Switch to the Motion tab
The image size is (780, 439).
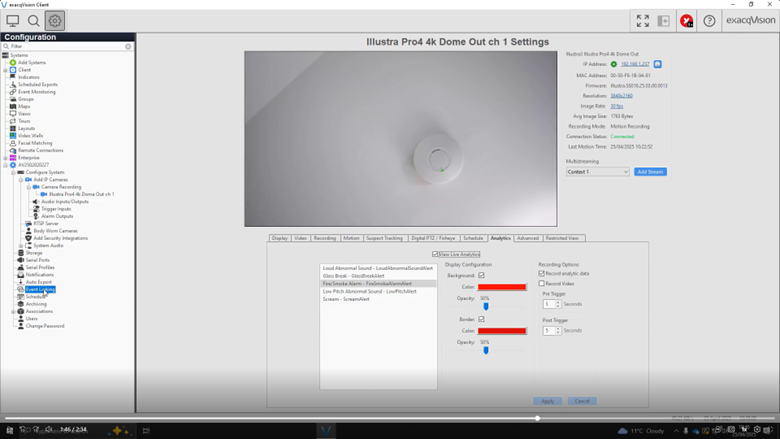click(x=351, y=238)
